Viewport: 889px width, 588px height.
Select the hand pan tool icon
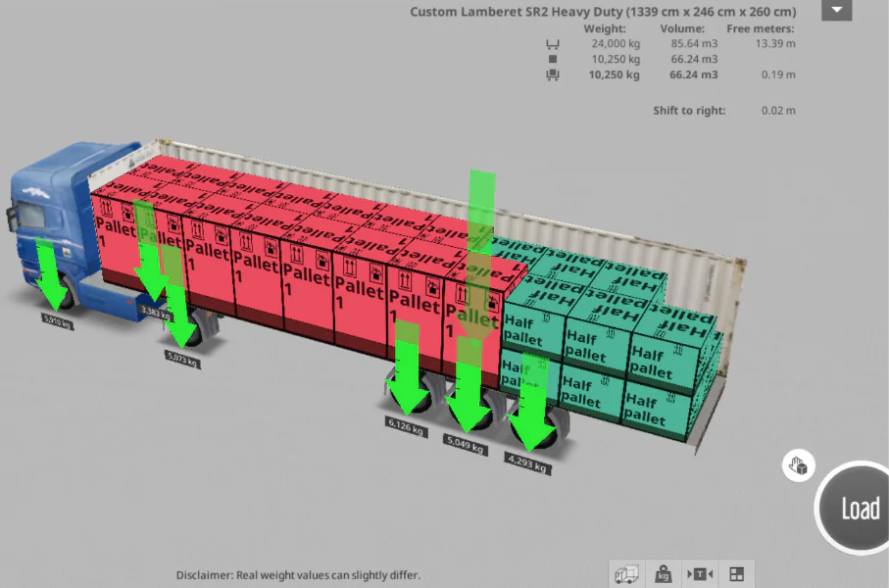pyautogui.click(x=797, y=465)
